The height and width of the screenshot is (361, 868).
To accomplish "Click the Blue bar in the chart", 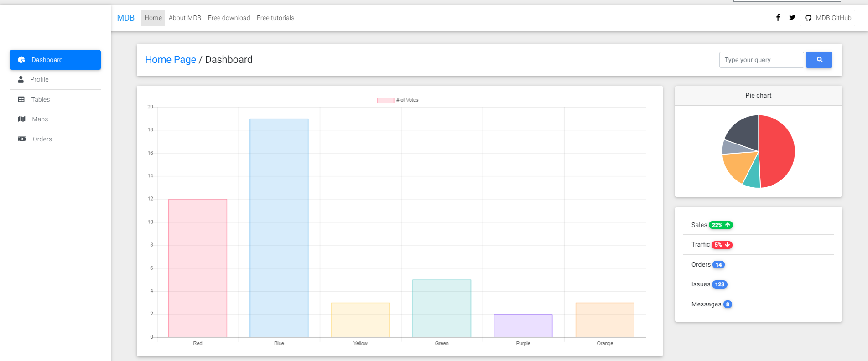I will (279, 228).
